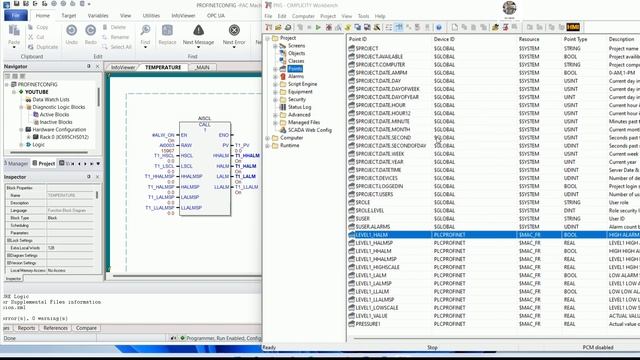Select the Alarms icon in the Project tree
This screenshot has height=360, width=640.
282,76
